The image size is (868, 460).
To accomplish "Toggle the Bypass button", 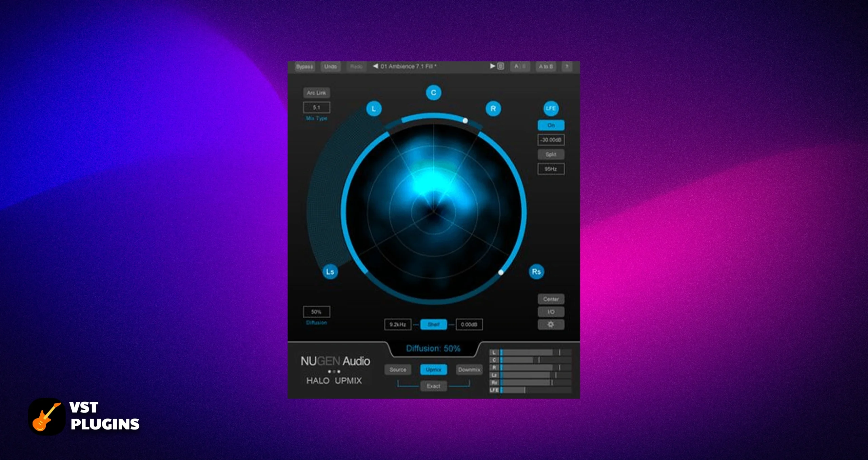I will click(x=304, y=66).
